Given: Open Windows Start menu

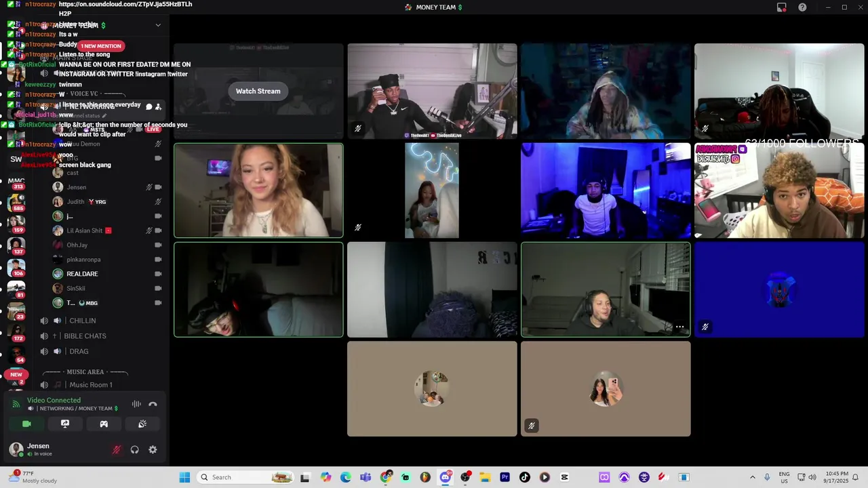Looking at the screenshot, I should point(184,477).
